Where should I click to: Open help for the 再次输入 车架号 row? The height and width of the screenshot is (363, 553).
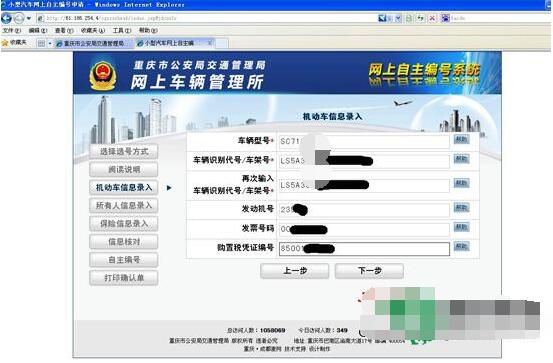point(461,183)
